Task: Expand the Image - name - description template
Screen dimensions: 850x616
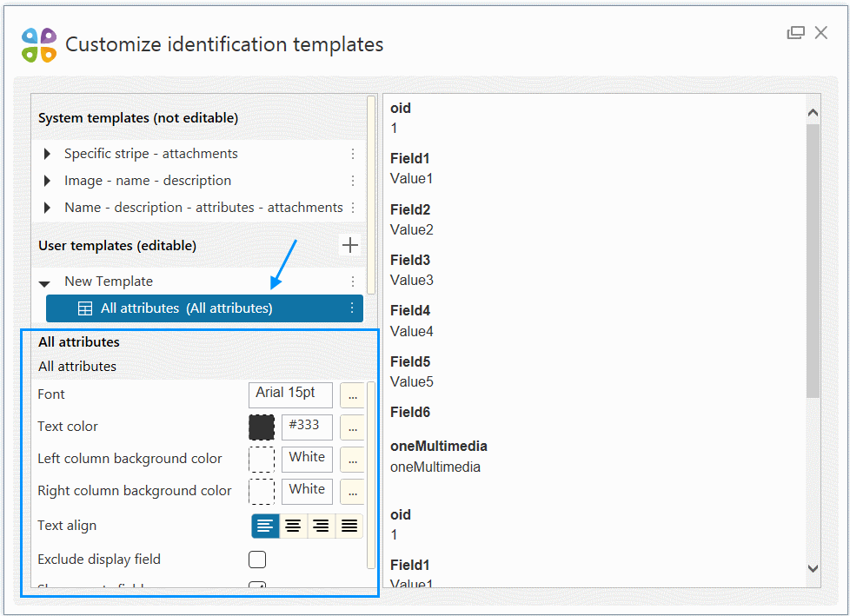Action: click(47, 181)
